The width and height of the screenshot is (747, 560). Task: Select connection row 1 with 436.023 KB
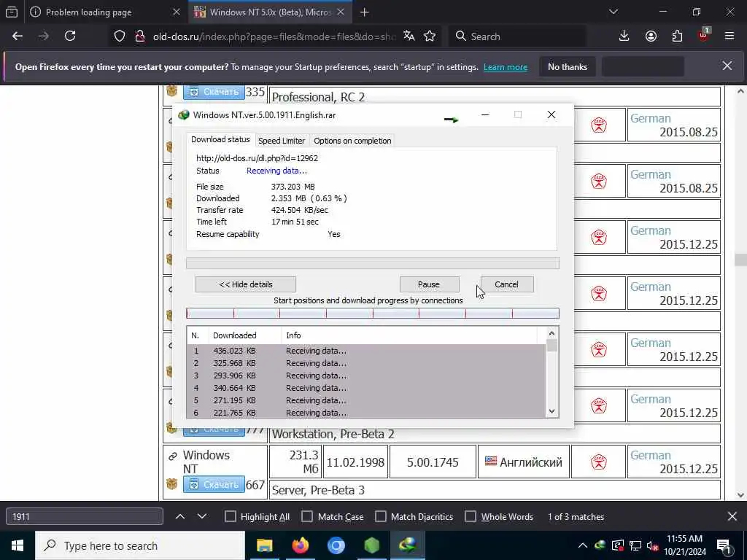coord(366,351)
